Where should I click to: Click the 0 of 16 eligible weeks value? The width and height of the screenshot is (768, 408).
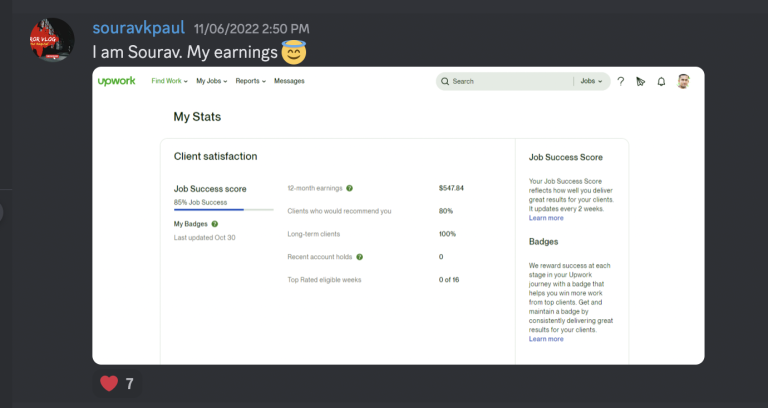tap(449, 280)
